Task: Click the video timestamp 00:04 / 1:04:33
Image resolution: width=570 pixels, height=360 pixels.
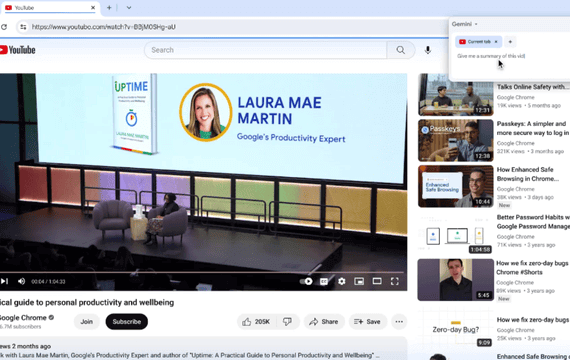Action: click(48, 281)
